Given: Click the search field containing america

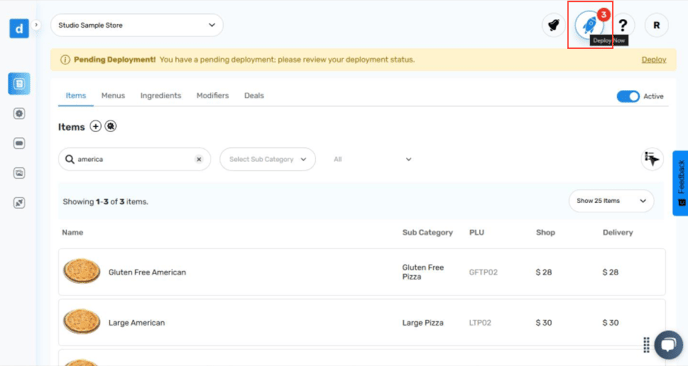Looking at the screenshot, I should click(x=134, y=159).
